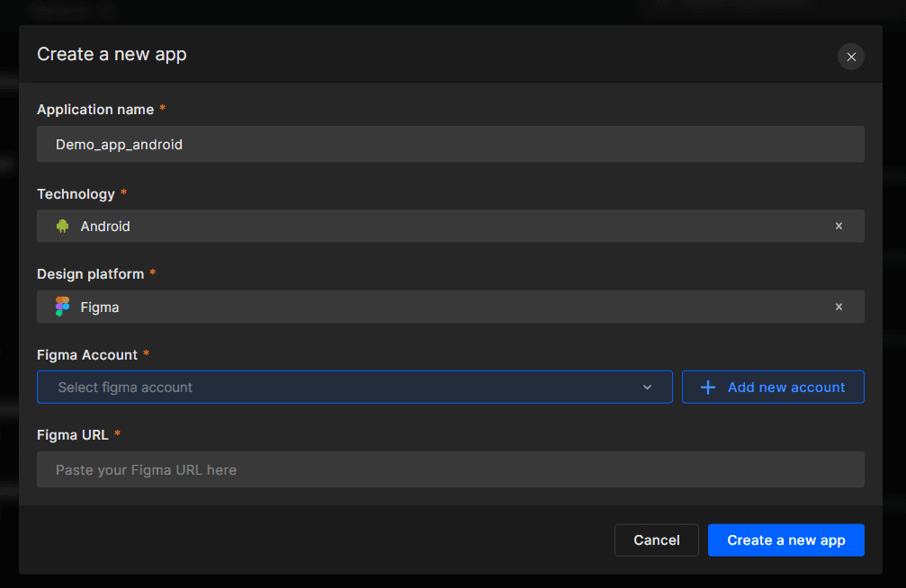Expand the Select figma account dropdown

[354, 387]
